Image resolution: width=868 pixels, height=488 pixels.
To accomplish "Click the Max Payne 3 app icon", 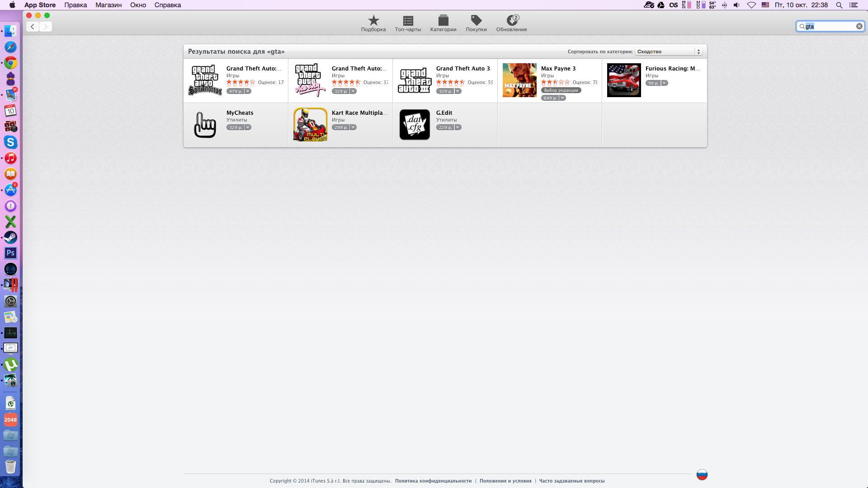I will (519, 80).
